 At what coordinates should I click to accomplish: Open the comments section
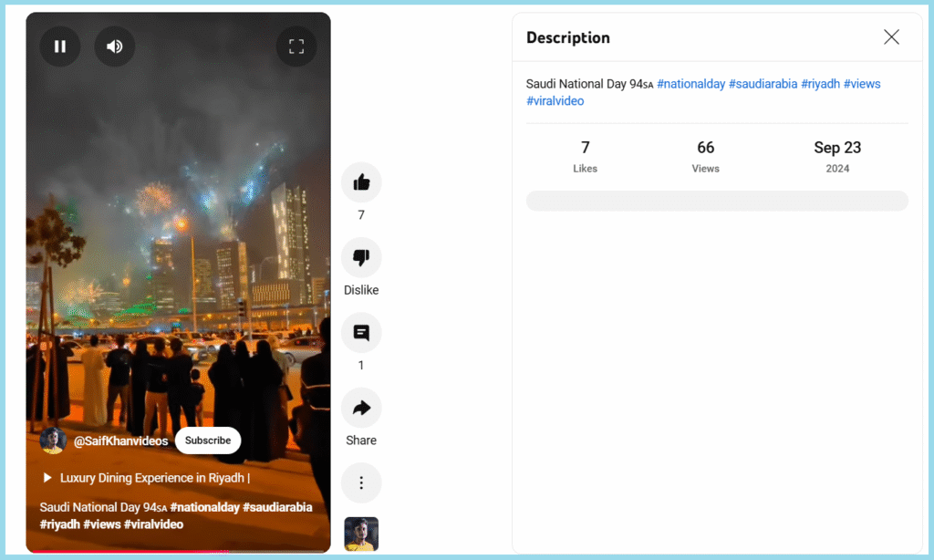[x=361, y=334]
